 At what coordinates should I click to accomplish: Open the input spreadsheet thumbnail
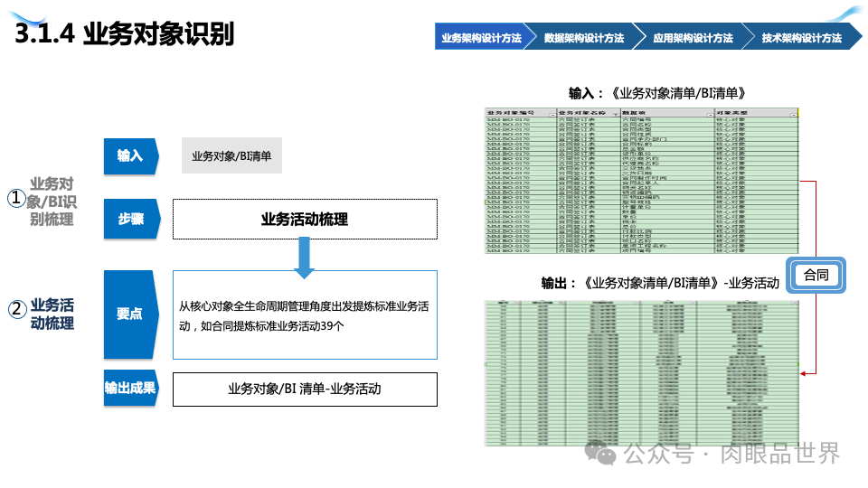pyautogui.click(x=642, y=181)
